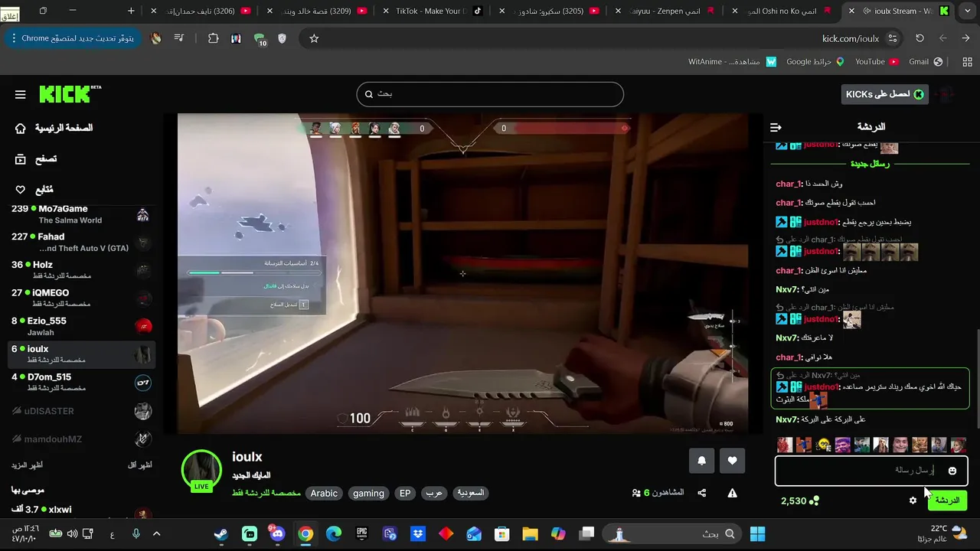This screenshot has width=980, height=551.
Task: Open the hamburger menu beside KICK logo
Action: coord(20,94)
